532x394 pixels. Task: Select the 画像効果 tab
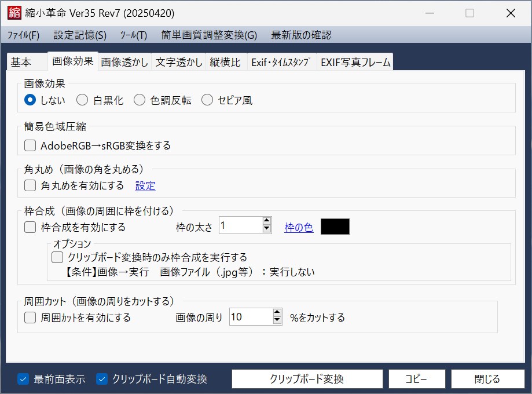click(x=73, y=61)
